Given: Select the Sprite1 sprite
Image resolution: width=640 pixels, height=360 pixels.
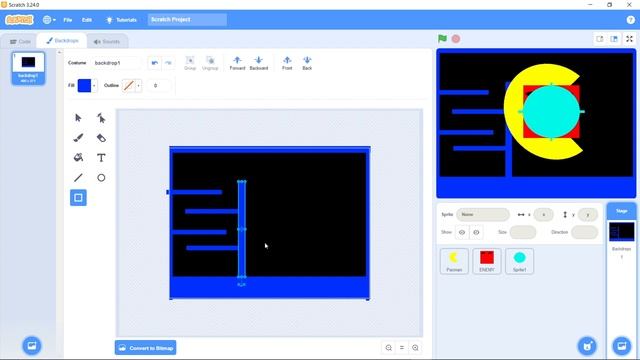Looking at the screenshot, I should (519, 261).
